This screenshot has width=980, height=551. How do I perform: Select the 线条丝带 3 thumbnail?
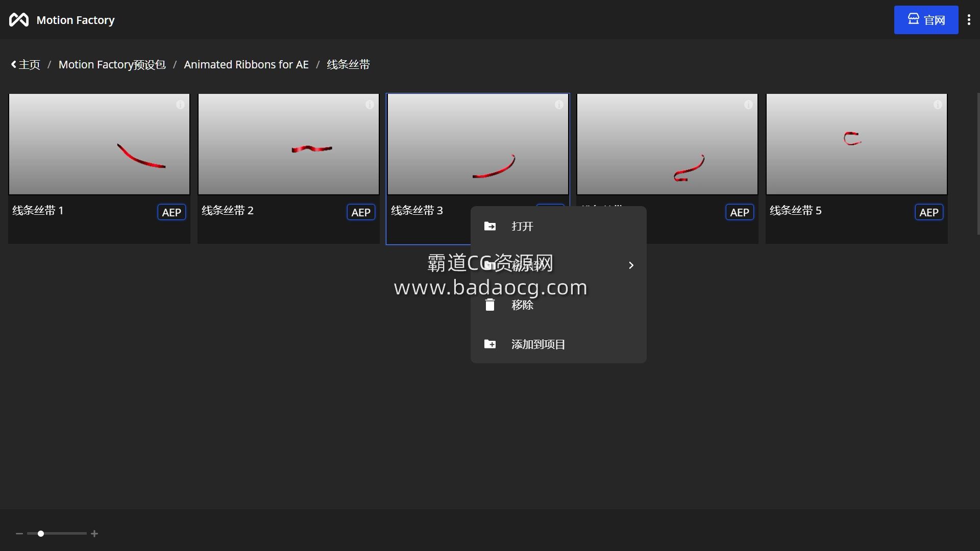[x=478, y=144]
